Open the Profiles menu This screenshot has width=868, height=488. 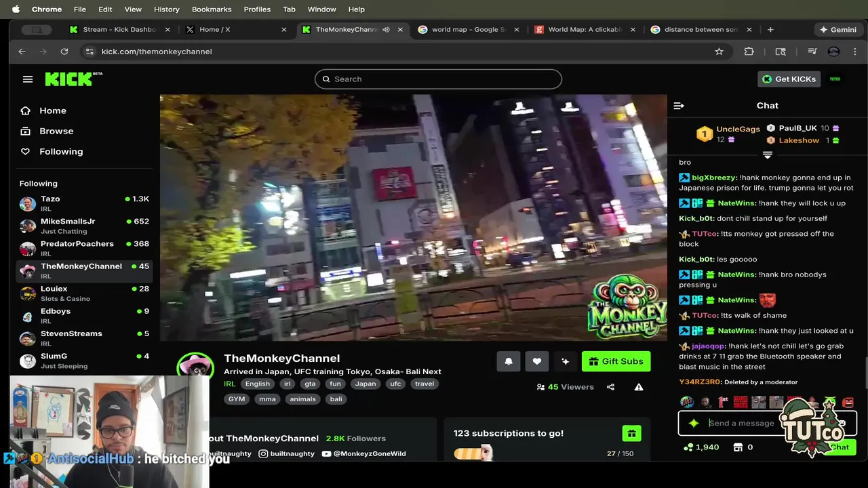257,9
